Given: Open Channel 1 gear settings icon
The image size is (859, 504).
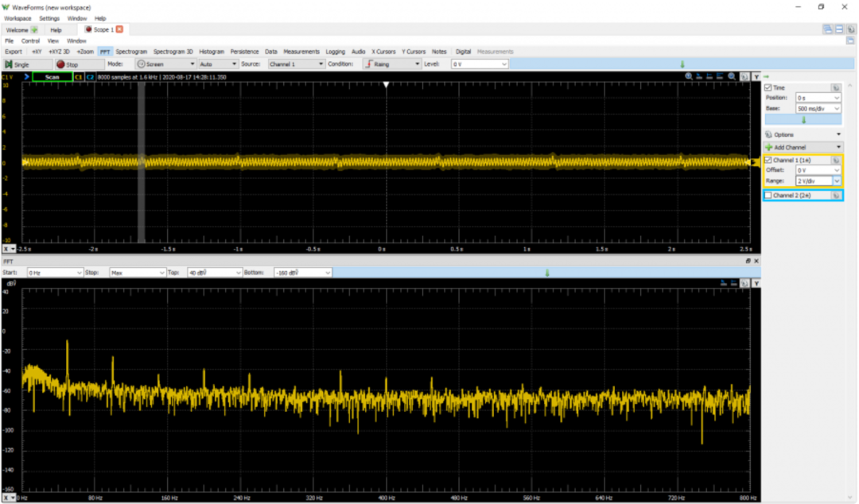Looking at the screenshot, I should click(x=835, y=160).
